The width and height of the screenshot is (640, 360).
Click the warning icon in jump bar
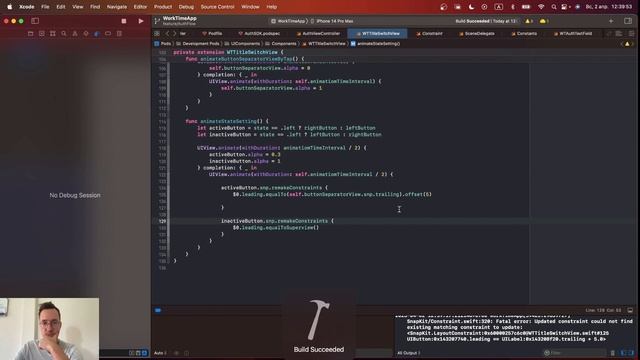[x=627, y=44]
